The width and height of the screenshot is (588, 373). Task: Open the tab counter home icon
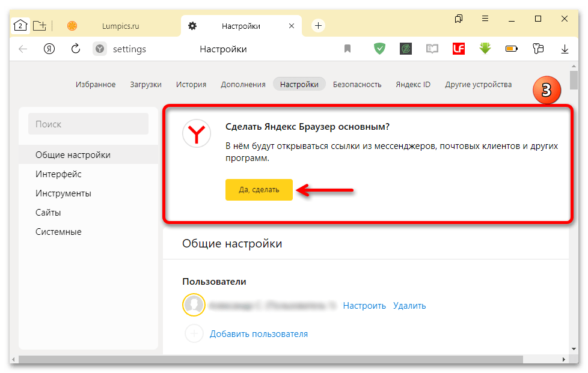click(20, 25)
